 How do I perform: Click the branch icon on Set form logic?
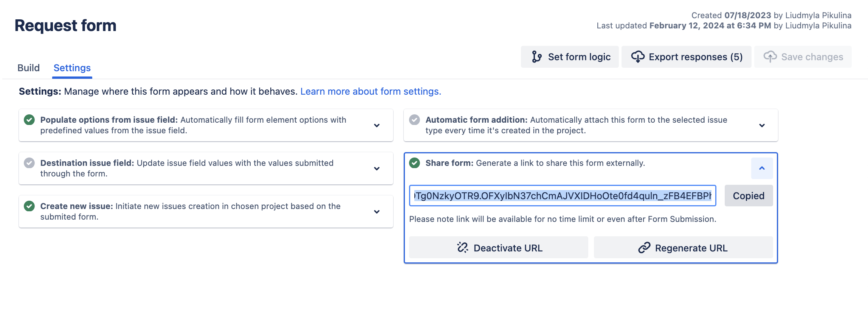(536, 57)
